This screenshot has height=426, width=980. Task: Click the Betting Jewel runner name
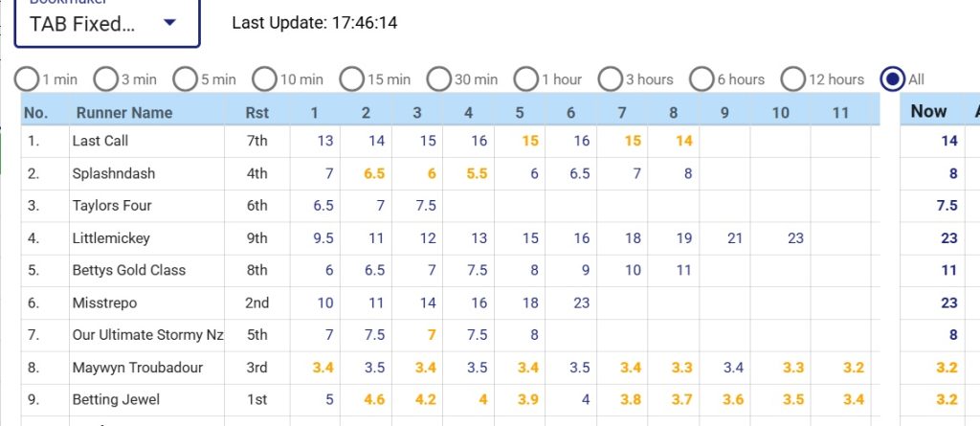[x=116, y=399]
